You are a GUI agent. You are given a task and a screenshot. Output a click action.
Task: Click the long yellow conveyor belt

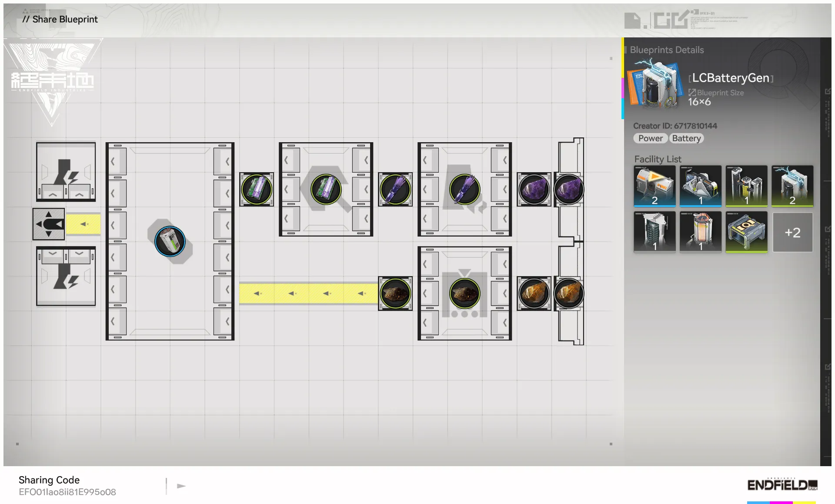(x=308, y=294)
